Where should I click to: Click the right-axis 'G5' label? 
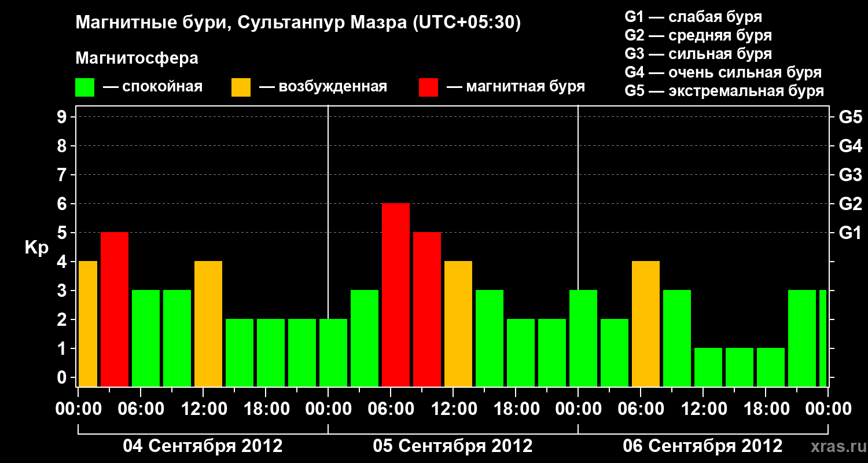tap(851, 117)
